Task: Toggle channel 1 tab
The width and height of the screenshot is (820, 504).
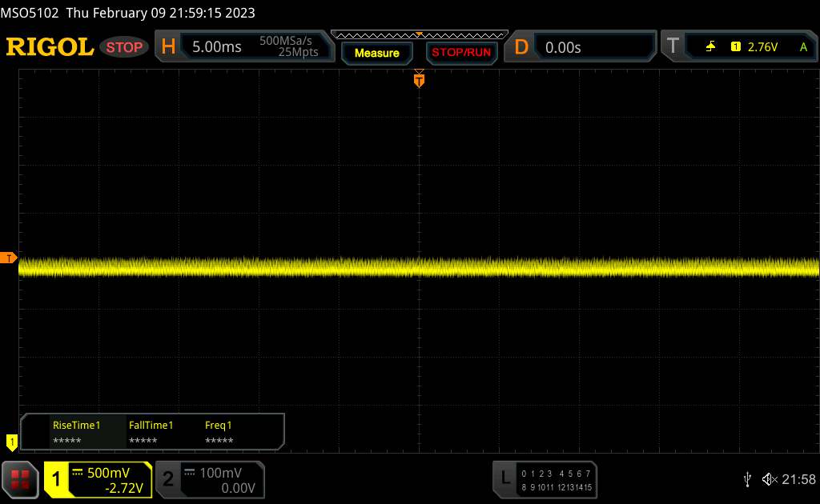Action: pos(57,479)
